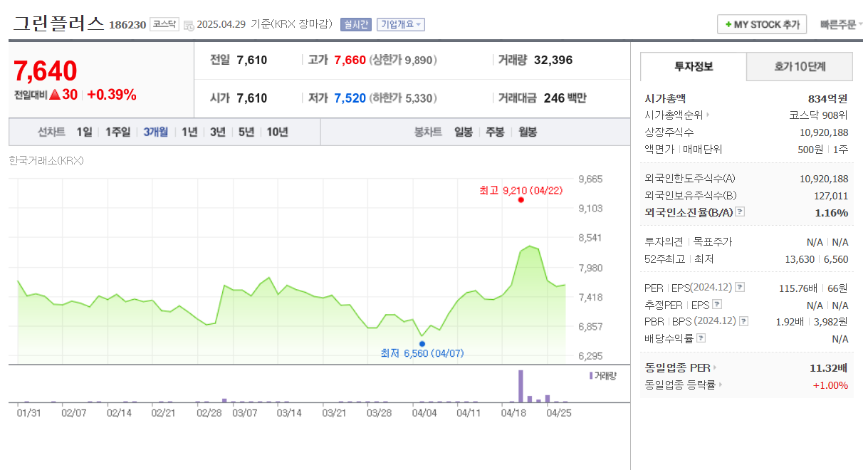
Task: Open help icon next to PER EPS(2024.12)
Action: coord(740,288)
